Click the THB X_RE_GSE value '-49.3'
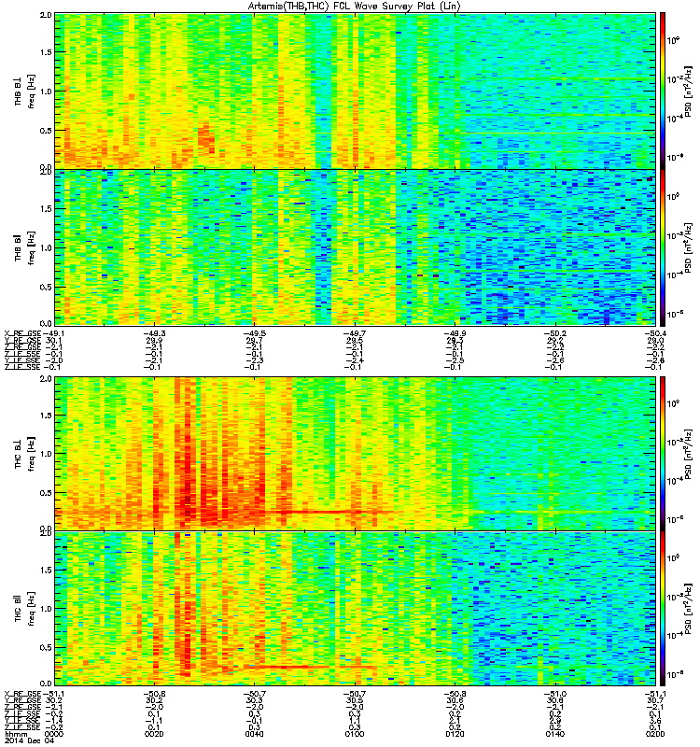This screenshot has width=700, height=747. coord(155,333)
